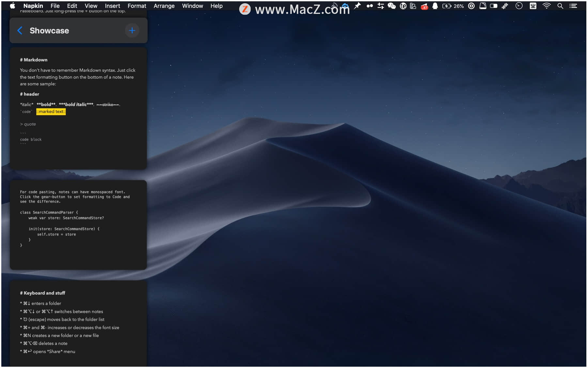
Task: Open the Napkin application menu
Action: [x=33, y=6]
